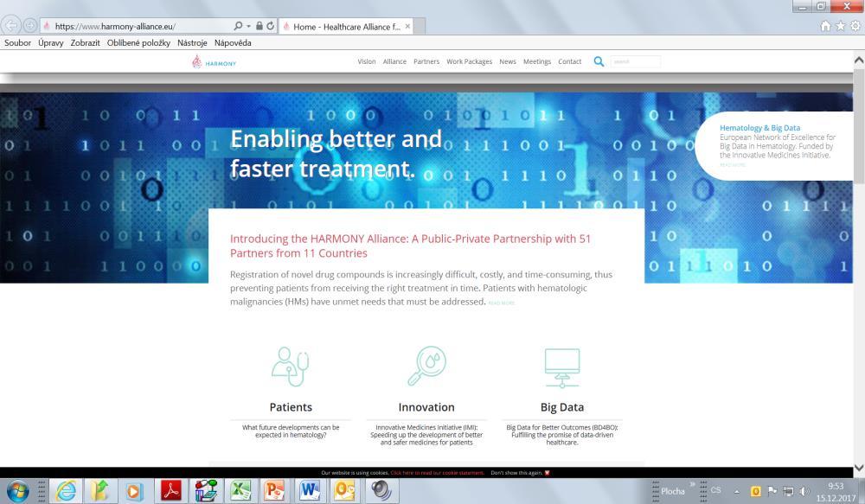Open the Nápověda menu
Screen dimensions: 865x504
coord(233,43)
